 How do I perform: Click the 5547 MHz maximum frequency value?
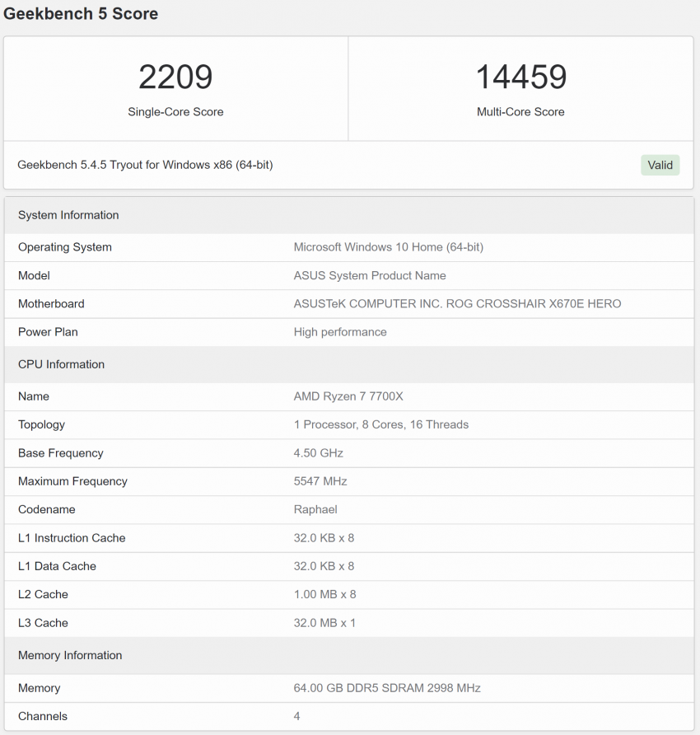[x=320, y=481]
